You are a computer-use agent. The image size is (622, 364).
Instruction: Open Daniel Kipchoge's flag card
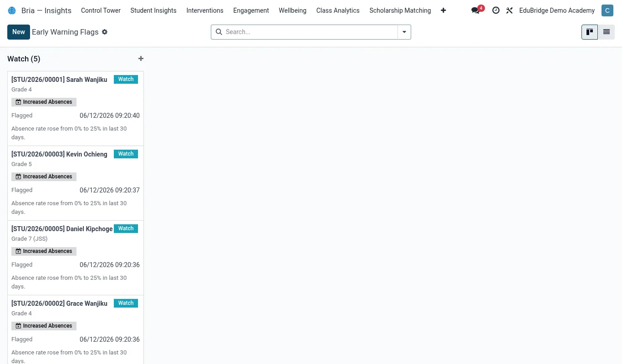point(76,258)
